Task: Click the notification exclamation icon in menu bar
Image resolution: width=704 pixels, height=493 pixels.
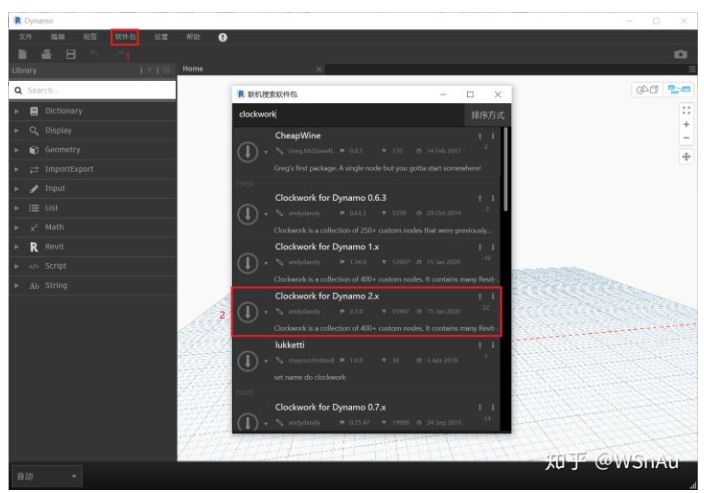Action: tap(223, 37)
